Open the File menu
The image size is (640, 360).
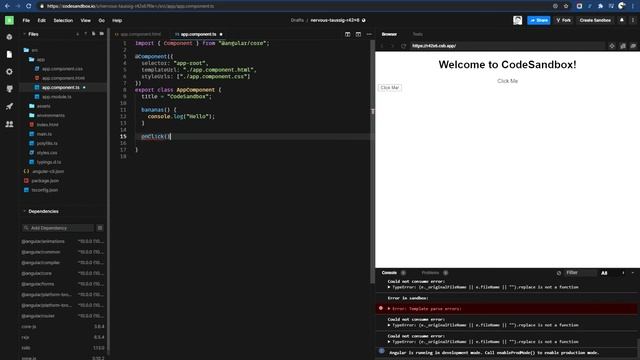point(26,20)
